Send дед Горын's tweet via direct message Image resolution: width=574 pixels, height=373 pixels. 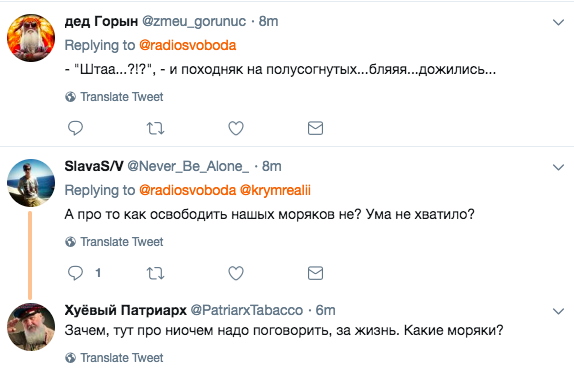[315, 128]
